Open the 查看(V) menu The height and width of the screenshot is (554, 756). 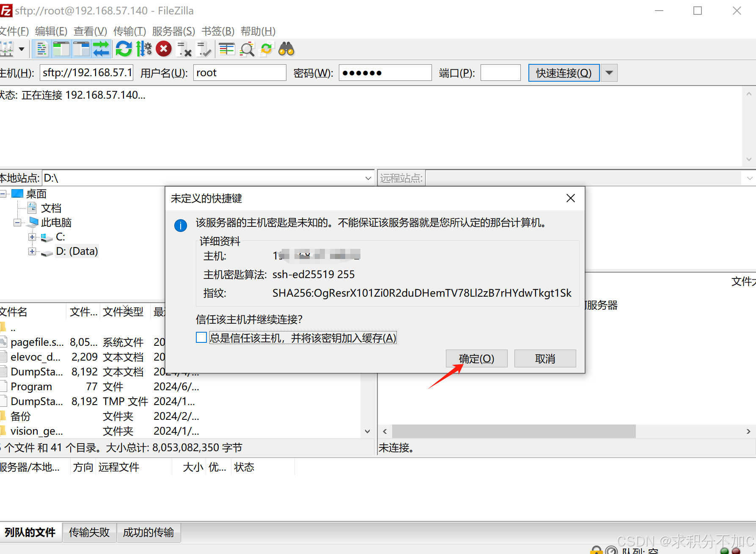click(91, 31)
